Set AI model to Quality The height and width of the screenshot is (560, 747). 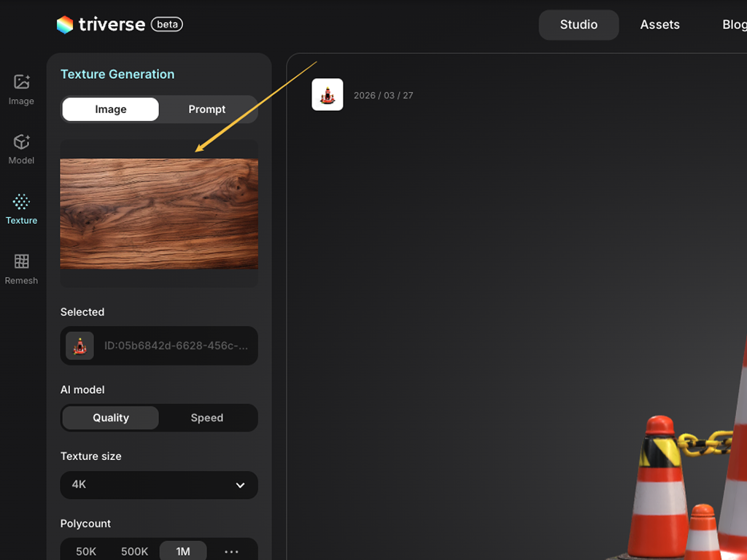point(111,418)
